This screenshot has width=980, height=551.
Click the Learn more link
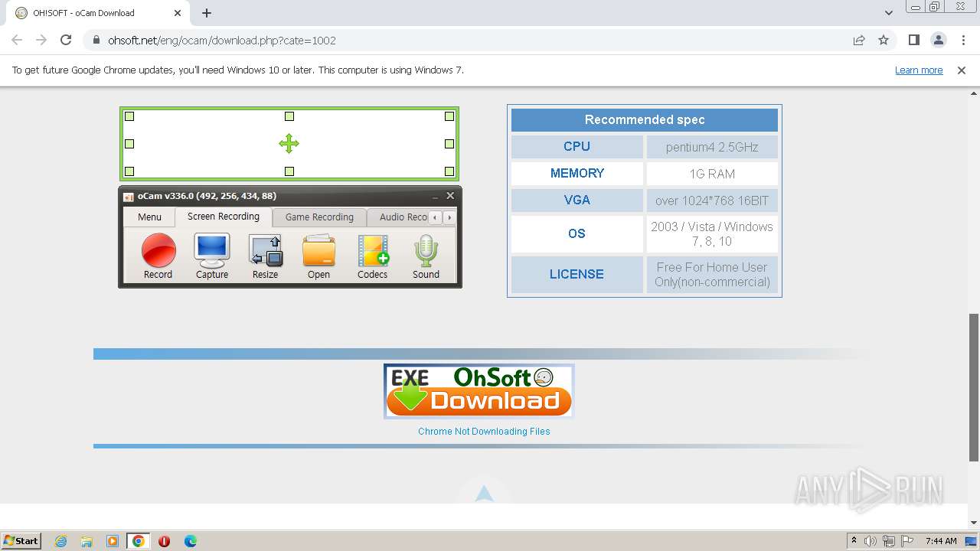pos(919,70)
